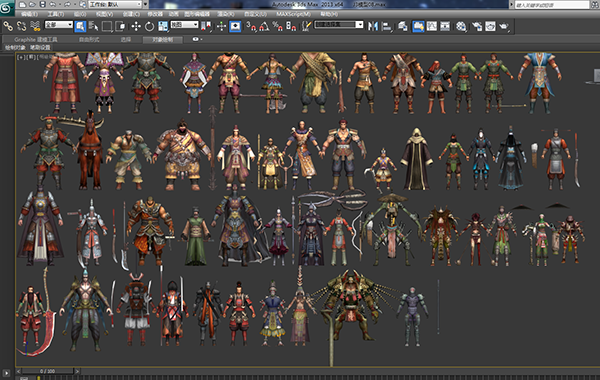The image size is (600, 380).
Task: Click the Unlink Selection broken chain icon
Action: coord(22,26)
